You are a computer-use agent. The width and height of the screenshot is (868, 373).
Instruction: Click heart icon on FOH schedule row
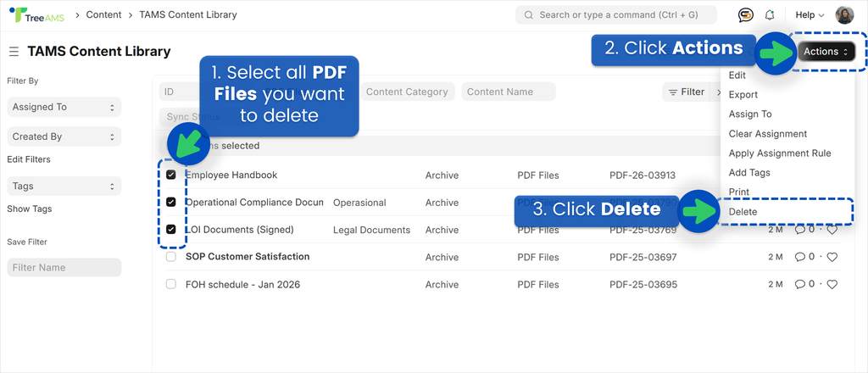coord(832,284)
